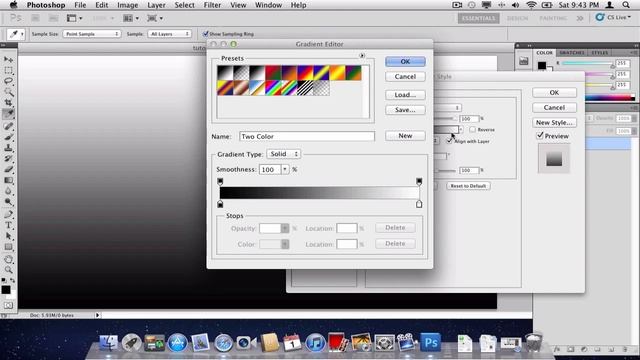Select the white right color stop

click(419, 204)
